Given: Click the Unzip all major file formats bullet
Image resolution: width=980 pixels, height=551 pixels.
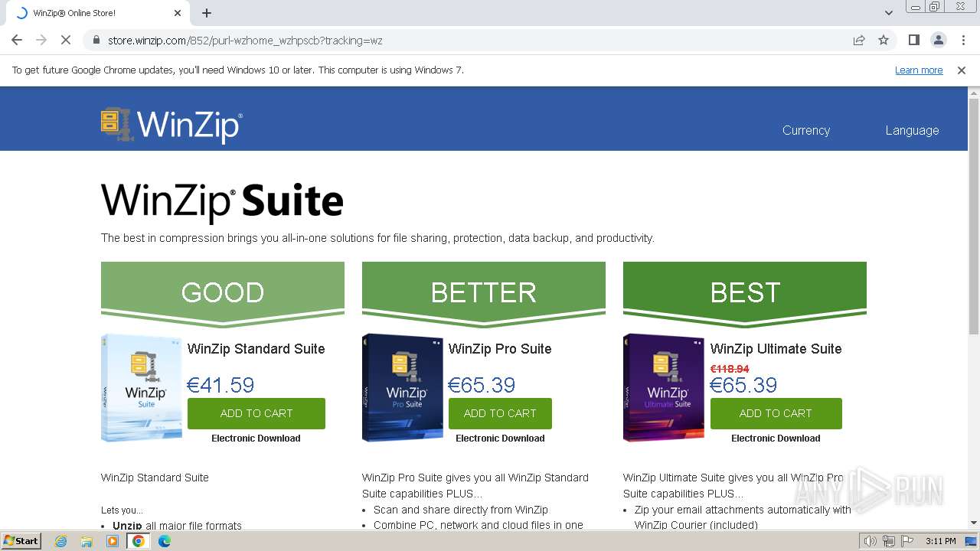Looking at the screenshot, I should 177,526.
